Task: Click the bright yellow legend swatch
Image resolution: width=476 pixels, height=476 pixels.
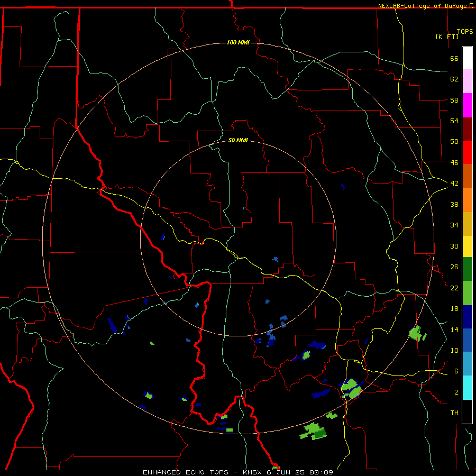Action: [467, 246]
